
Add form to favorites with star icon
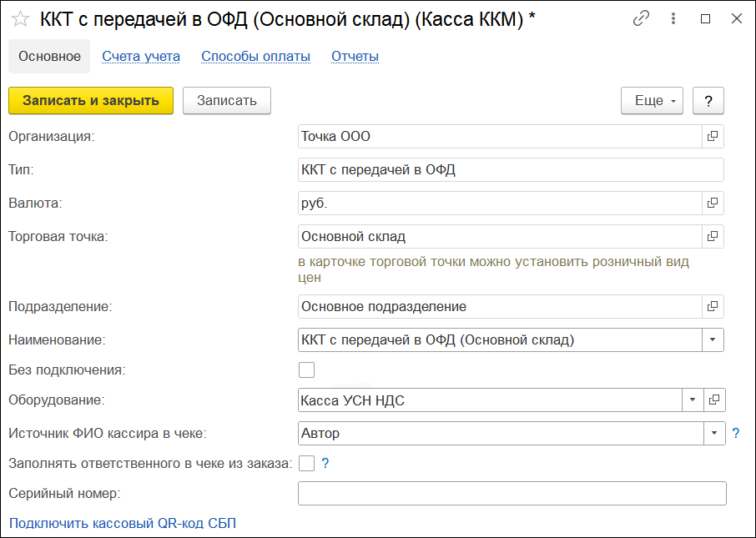[20, 18]
